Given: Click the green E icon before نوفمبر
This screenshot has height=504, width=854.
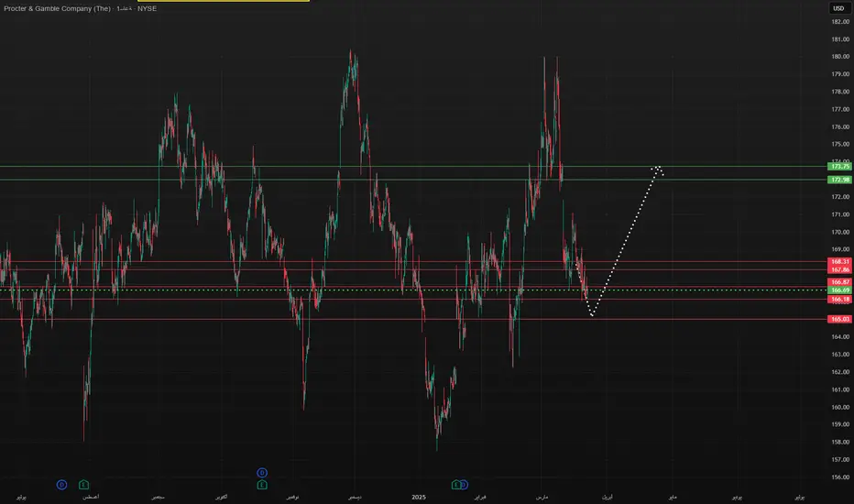Looking at the screenshot, I should click(x=262, y=485).
